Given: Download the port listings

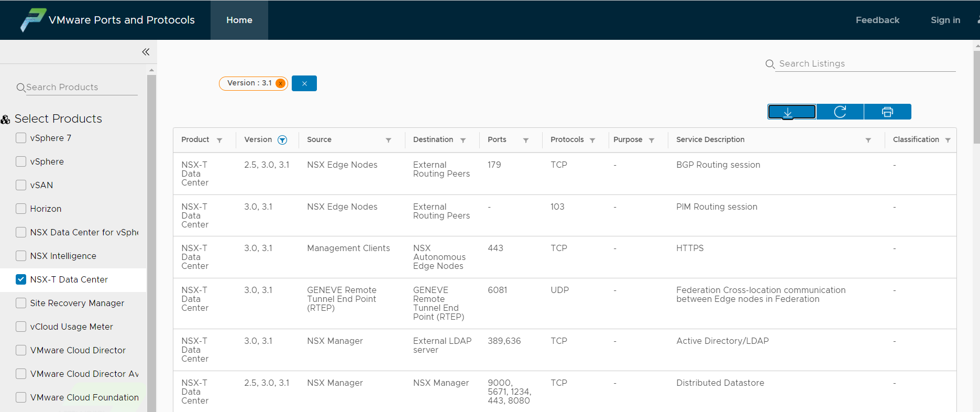Looking at the screenshot, I should click(792, 112).
